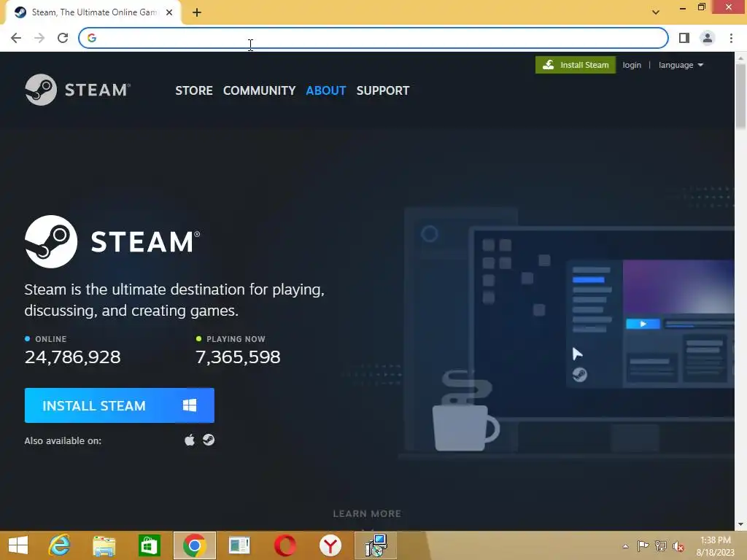Click the taskbar clock showing 1:38 PM
Screen dimensions: 747x560
point(716,546)
